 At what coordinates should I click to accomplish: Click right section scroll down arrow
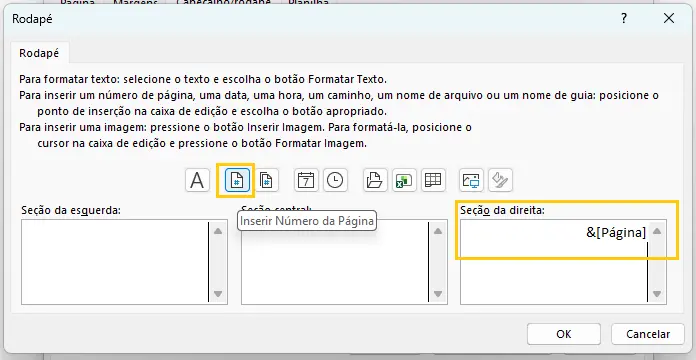coord(657,293)
